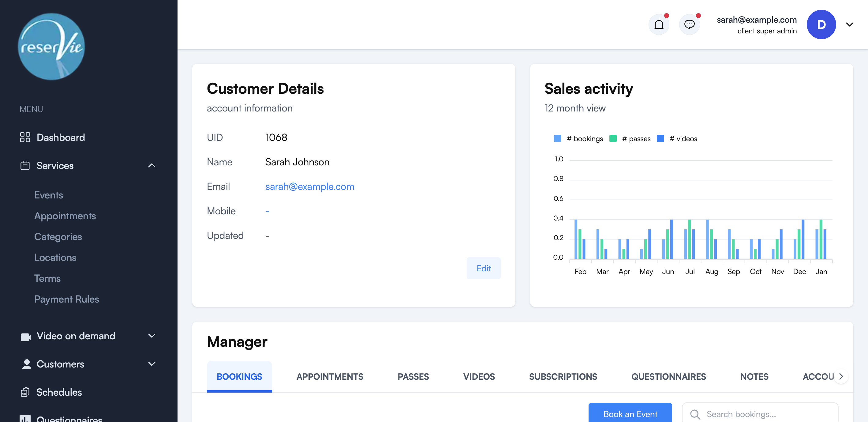Click the Video on demand camera icon

(x=26, y=336)
